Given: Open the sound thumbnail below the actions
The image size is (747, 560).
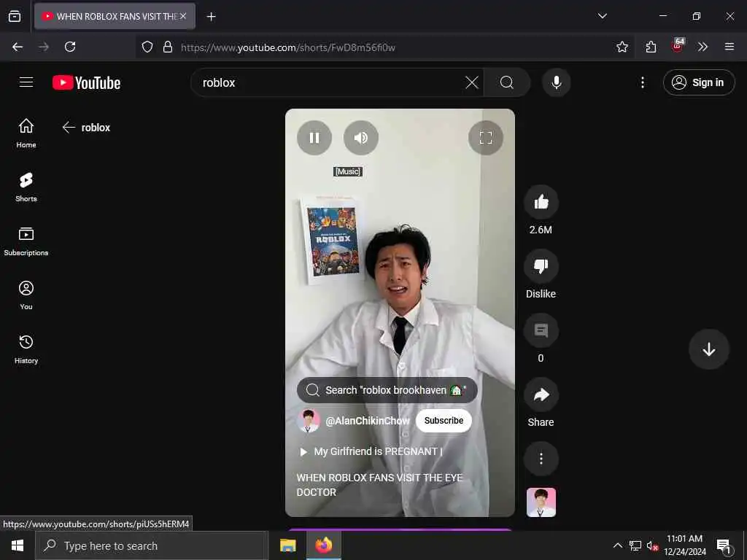Looking at the screenshot, I should [x=541, y=502].
